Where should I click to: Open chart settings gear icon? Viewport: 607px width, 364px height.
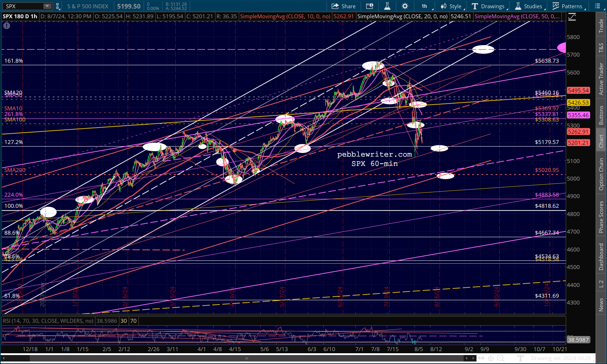coord(405,6)
